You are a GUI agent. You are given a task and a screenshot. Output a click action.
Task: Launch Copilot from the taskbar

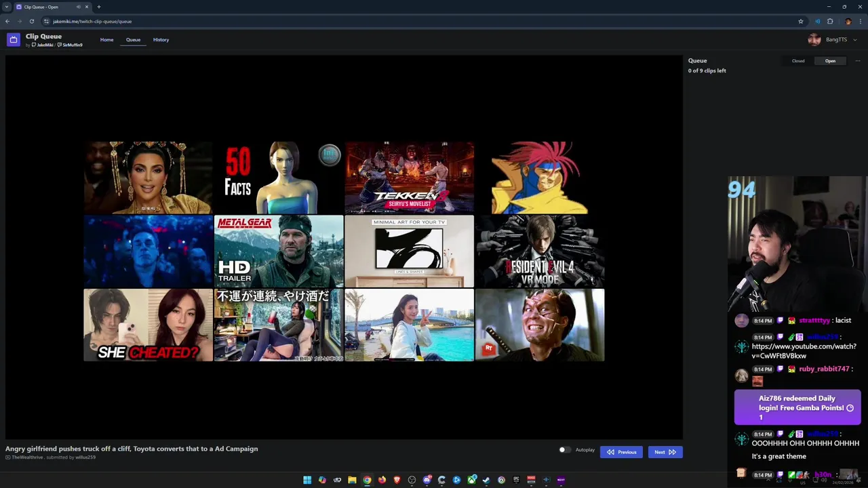point(322,480)
